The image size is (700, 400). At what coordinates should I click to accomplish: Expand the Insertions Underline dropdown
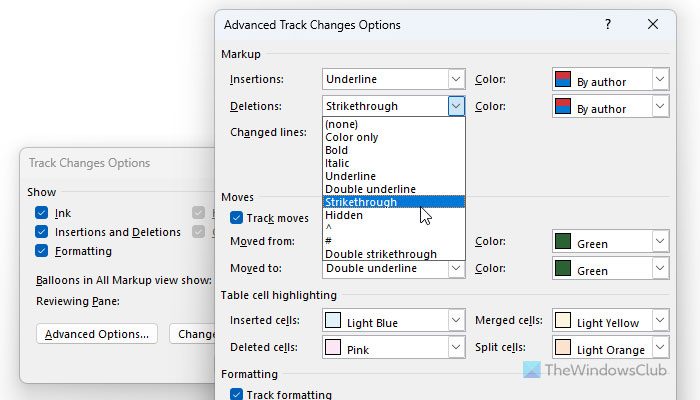[456, 79]
